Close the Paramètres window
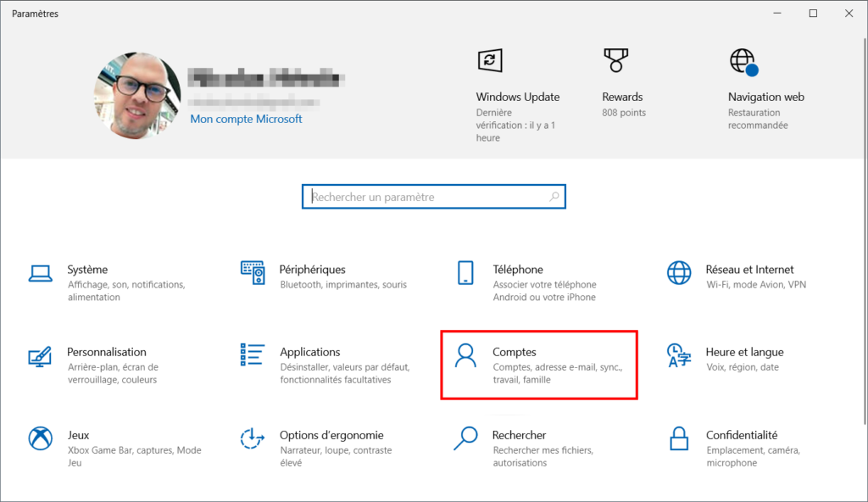The image size is (868, 502). click(x=849, y=14)
